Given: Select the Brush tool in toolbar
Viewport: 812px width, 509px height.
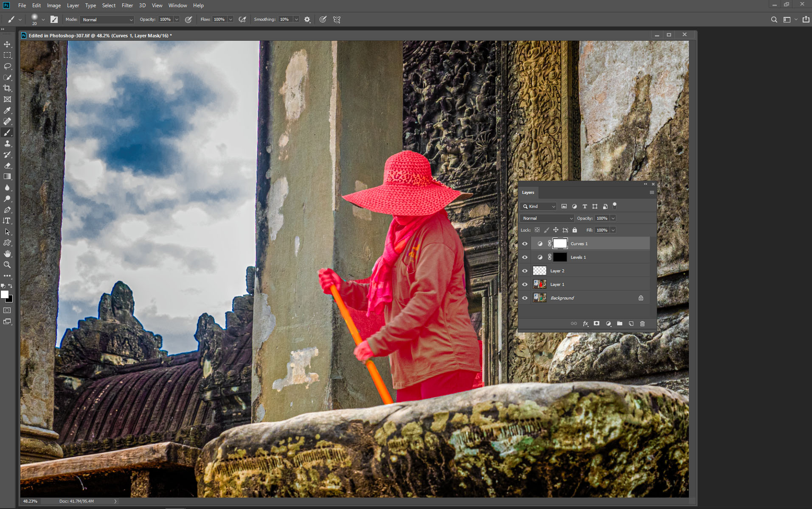Looking at the screenshot, I should [7, 132].
